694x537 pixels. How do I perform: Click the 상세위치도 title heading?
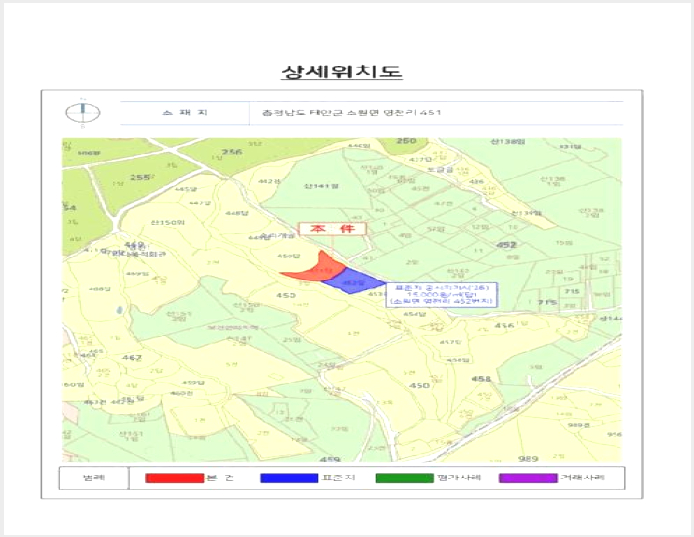pos(342,72)
